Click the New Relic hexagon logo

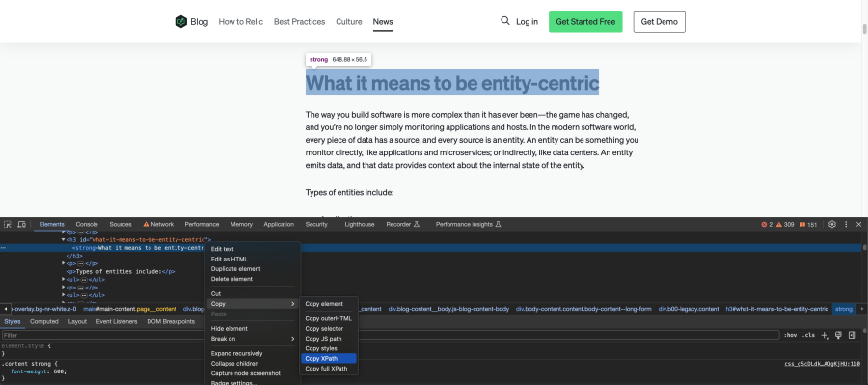click(181, 21)
